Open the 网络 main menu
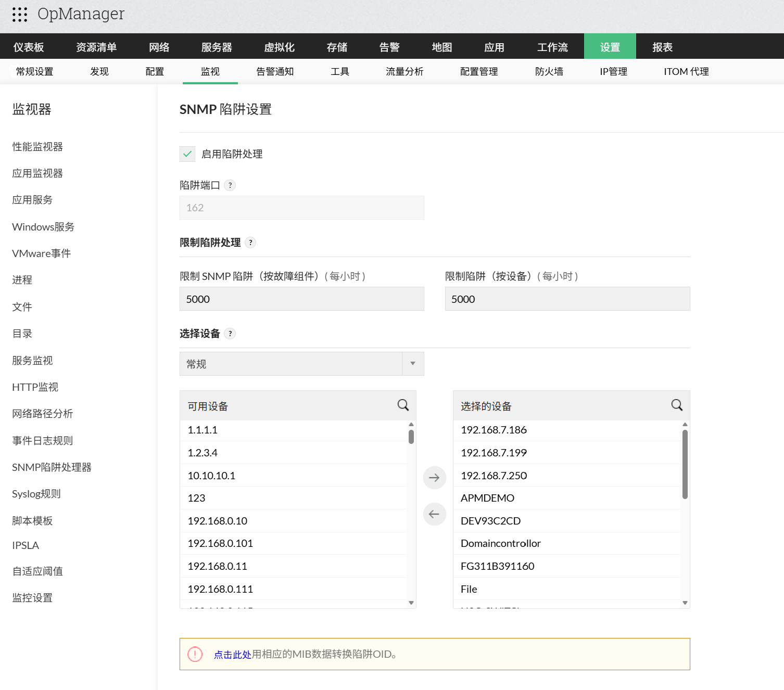 coord(159,47)
